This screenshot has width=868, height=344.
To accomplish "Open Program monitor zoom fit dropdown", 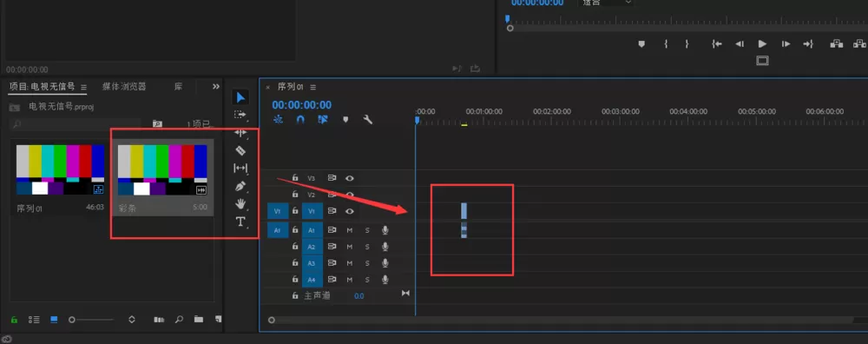I will click(606, 3).
